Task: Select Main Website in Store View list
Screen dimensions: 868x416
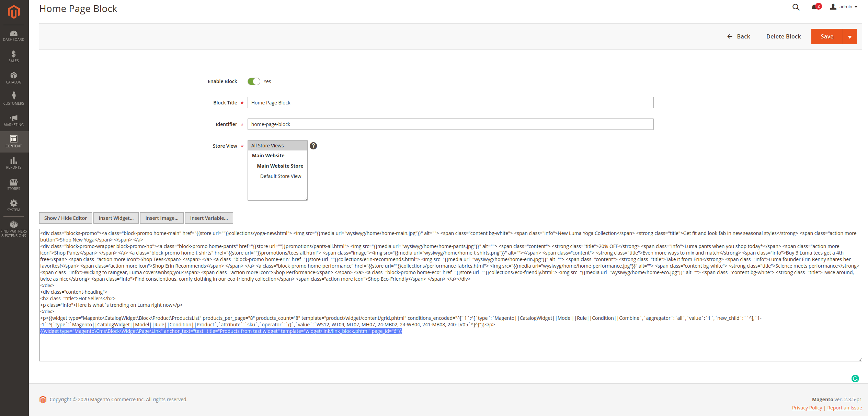Action: tap(268, 155)
